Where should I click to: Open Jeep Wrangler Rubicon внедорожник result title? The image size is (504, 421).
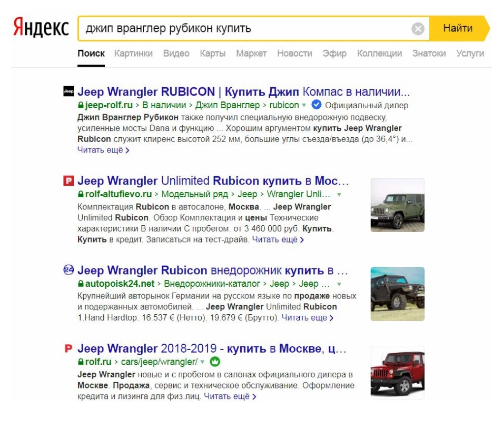[x=213, y=271]
